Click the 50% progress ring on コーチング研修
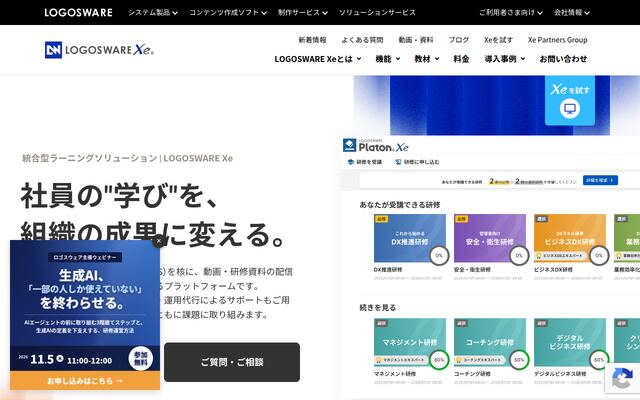Screen dimensions: 640x400 pos(519,360)
